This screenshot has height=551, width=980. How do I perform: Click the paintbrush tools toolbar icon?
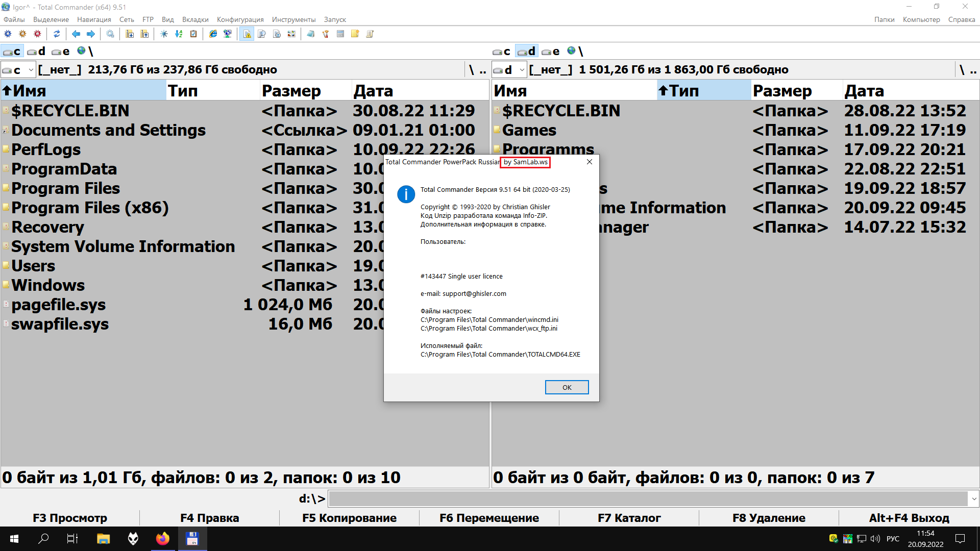325,34
